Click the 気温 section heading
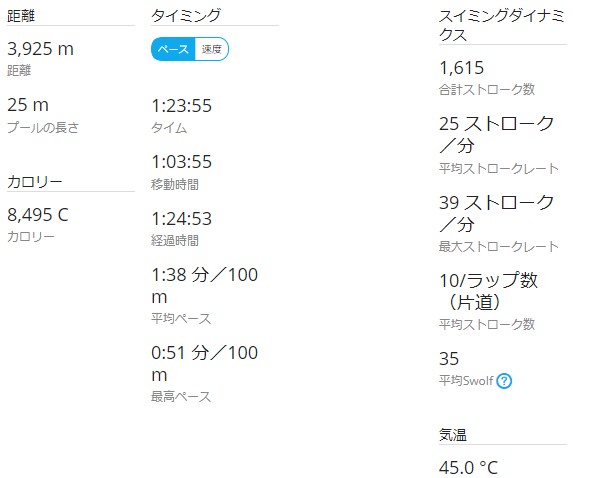 point(453,435)
